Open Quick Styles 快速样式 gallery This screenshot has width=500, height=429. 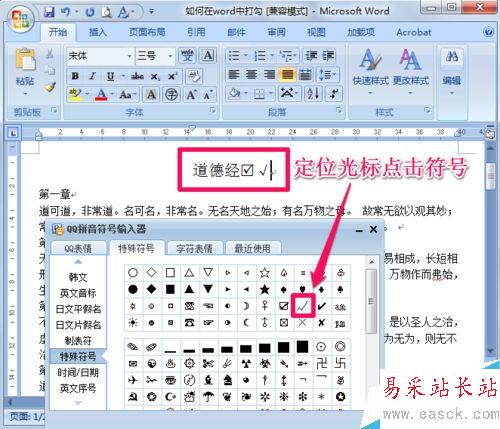click(371, 72)
